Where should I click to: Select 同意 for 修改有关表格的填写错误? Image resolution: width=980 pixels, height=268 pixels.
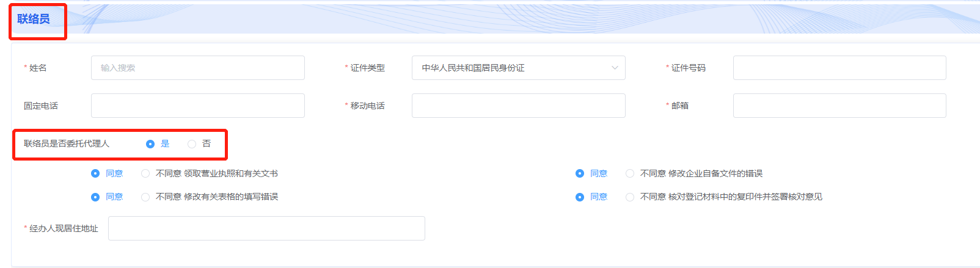[95, 197]
